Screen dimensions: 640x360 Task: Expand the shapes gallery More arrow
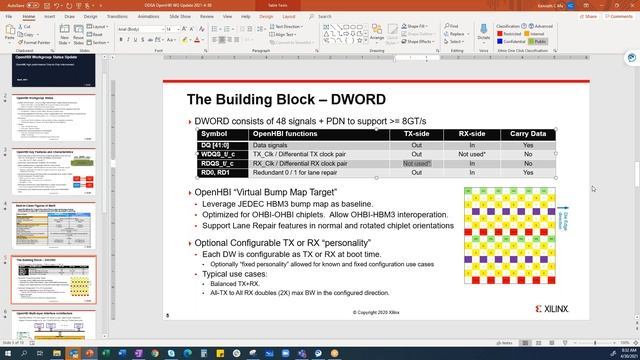click(x=365, y=41)
